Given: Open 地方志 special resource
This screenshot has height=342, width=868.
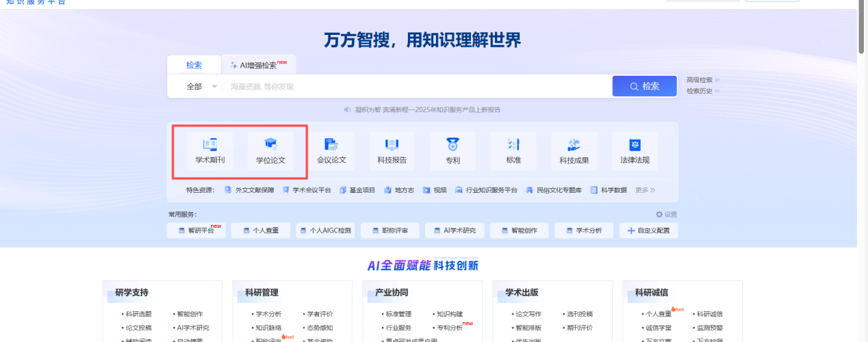Looking at the screenshot, I should tap(399, 190).
